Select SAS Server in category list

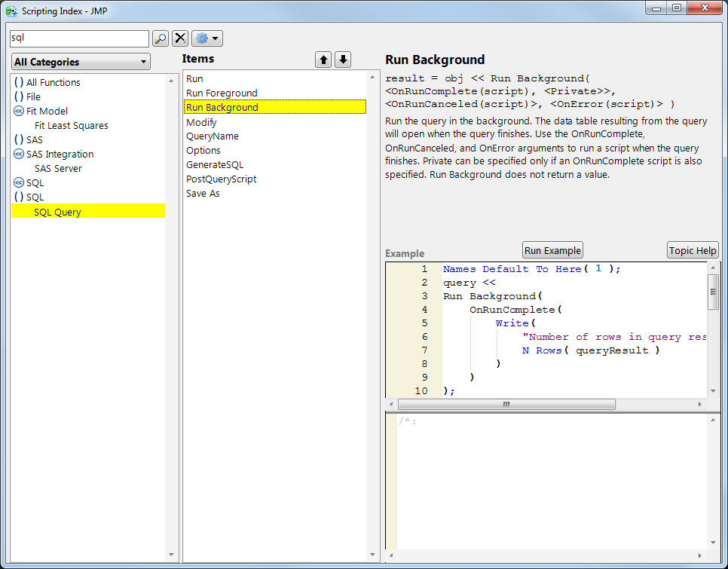(58, 169)
